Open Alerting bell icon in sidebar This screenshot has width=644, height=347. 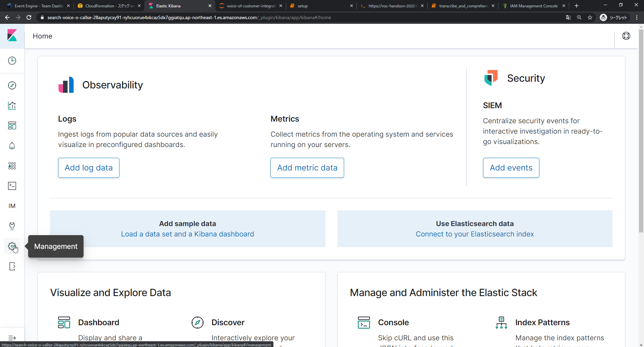pos(12,146)
